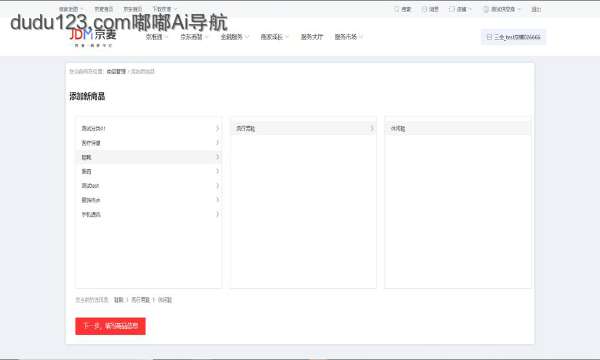Click the 退出 logout link
Image resolution: width=600 pixels, height=360 pixels.
tap(536, 9)
